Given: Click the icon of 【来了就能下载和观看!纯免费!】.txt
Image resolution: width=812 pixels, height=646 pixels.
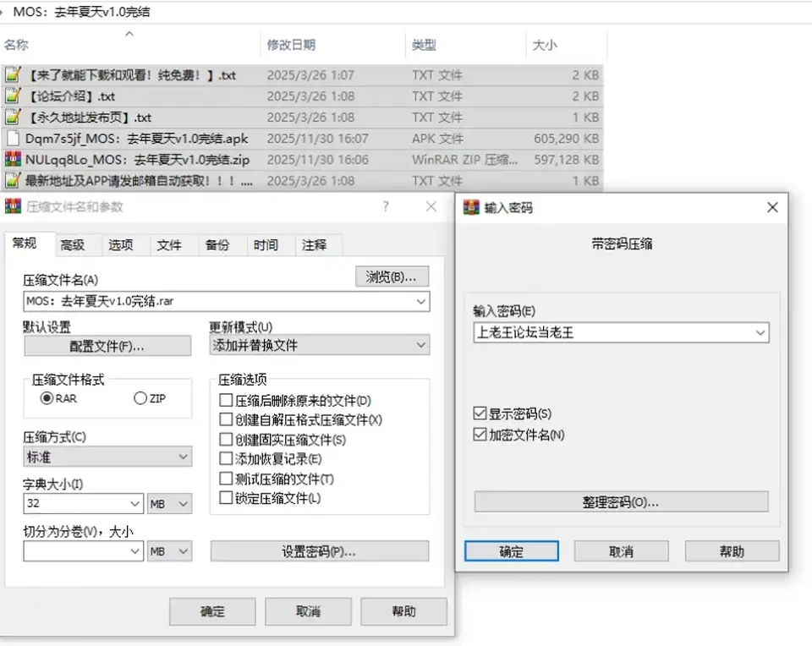Looking at the screenshot, I should tap(13, 74).
